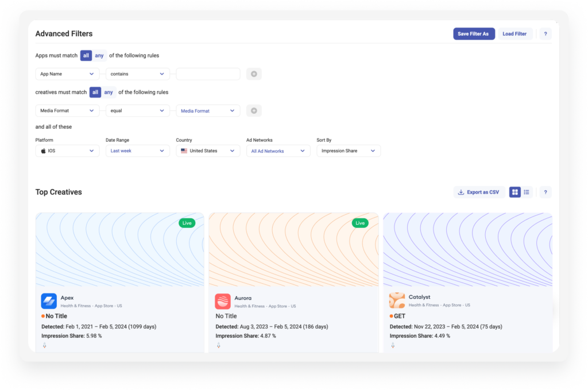Set creatives match rule to 'any'
Screen dimensions: 588x390
point(109,92)
